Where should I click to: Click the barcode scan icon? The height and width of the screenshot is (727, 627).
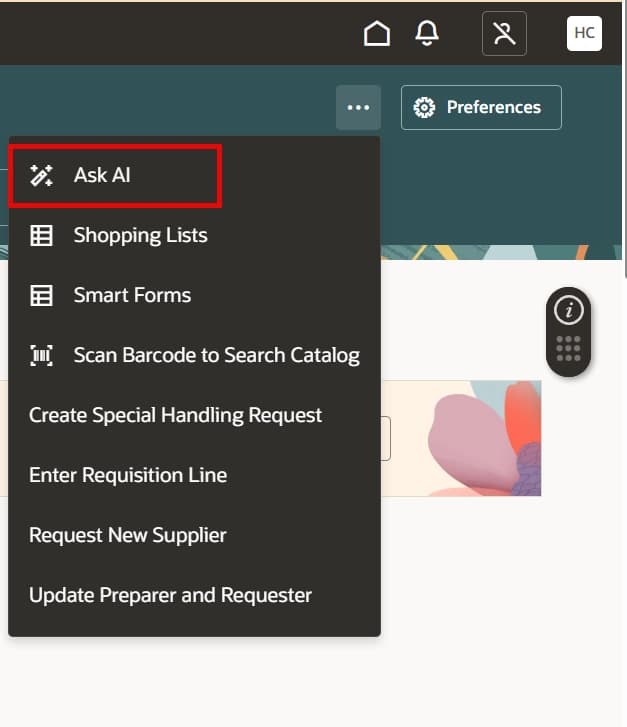click(41, 355)
